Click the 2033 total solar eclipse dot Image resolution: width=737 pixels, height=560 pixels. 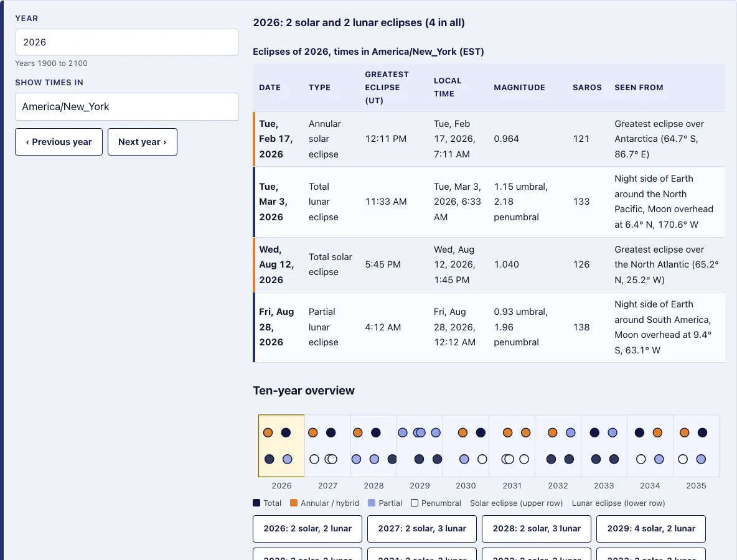coord(594,432)
